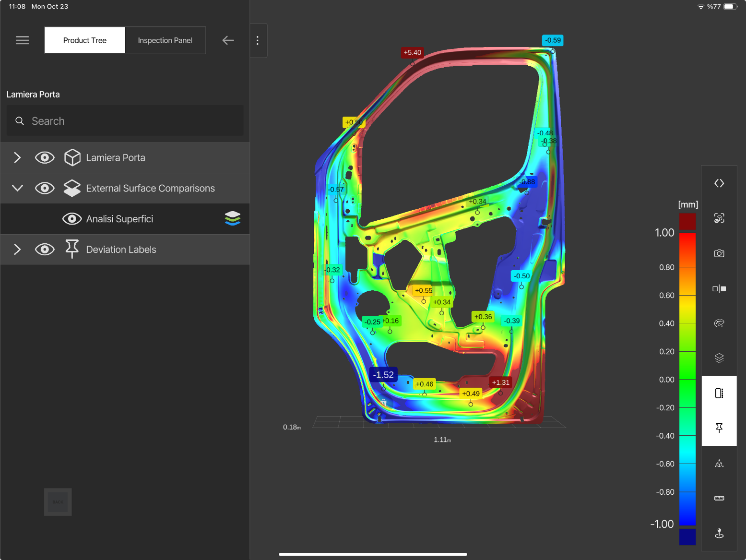The height and width of the screenshot is (560, 746).
Task: Toggle Deviation Labels visibility eye
Action: coord(45,250)
